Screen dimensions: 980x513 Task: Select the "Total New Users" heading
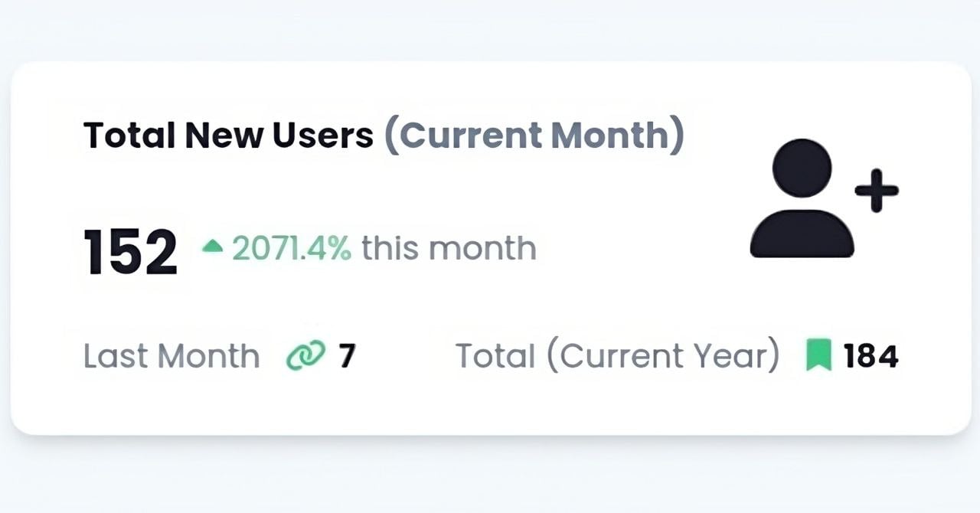228,136
